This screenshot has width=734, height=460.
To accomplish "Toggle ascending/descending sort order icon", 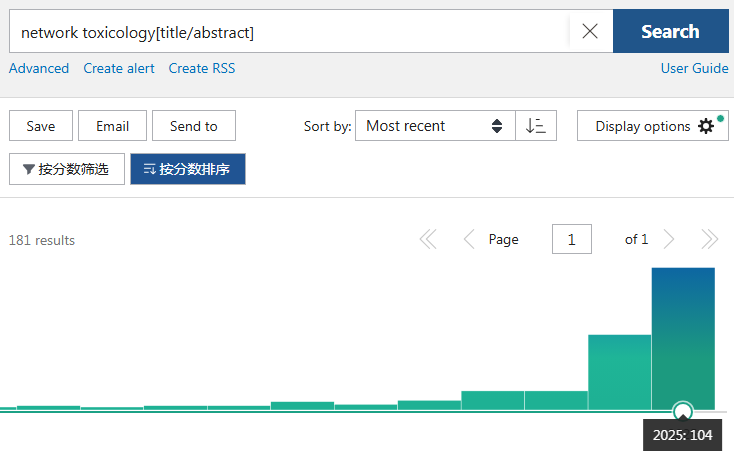I will (x=536, y=126).
